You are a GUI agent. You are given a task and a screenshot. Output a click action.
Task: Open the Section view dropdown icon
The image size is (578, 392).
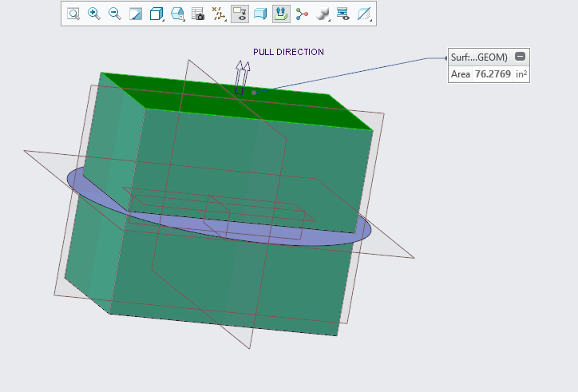pos(364,14)
